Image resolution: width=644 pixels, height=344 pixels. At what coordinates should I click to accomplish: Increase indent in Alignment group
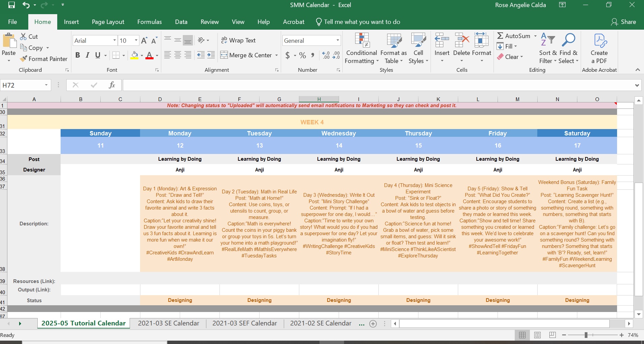click(x=211, y=55)
